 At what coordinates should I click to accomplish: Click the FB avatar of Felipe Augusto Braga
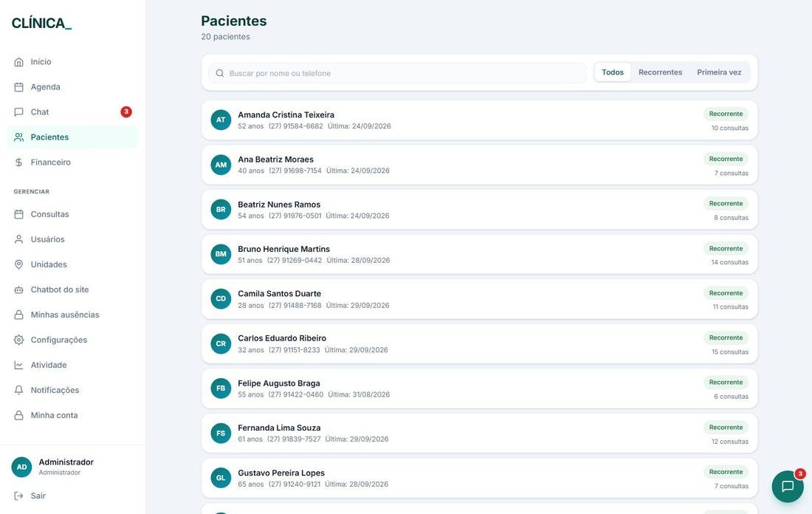pos(221,388)
